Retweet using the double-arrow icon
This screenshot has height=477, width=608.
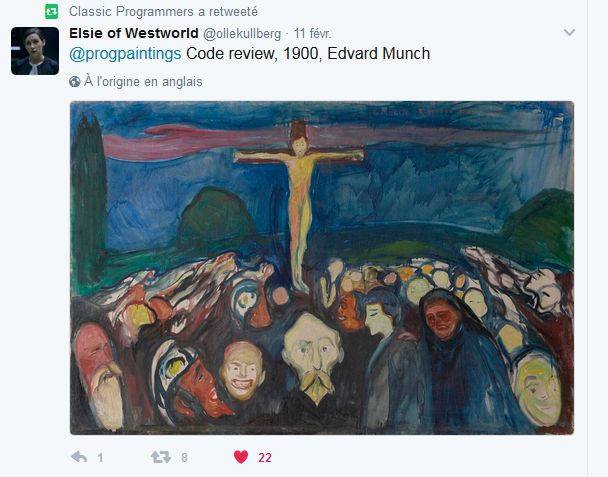(x=161, y=457)
